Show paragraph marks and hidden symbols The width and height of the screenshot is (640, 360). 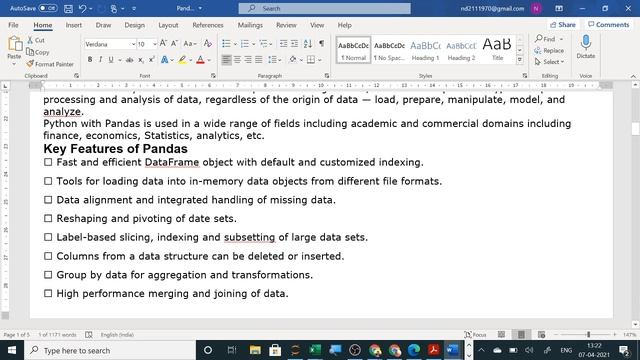click(x=322, y=44)
